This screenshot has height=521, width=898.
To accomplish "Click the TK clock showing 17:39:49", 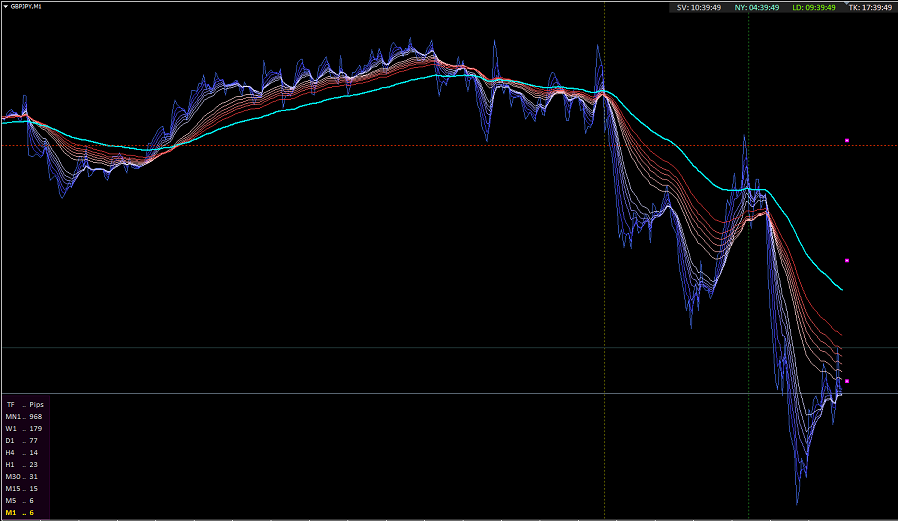I will click(x=871, y=7).
